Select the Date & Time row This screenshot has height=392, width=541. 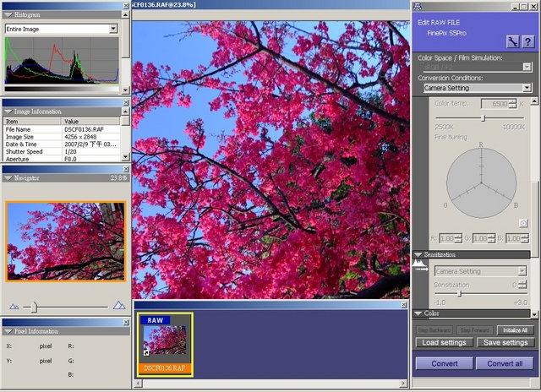62,144
